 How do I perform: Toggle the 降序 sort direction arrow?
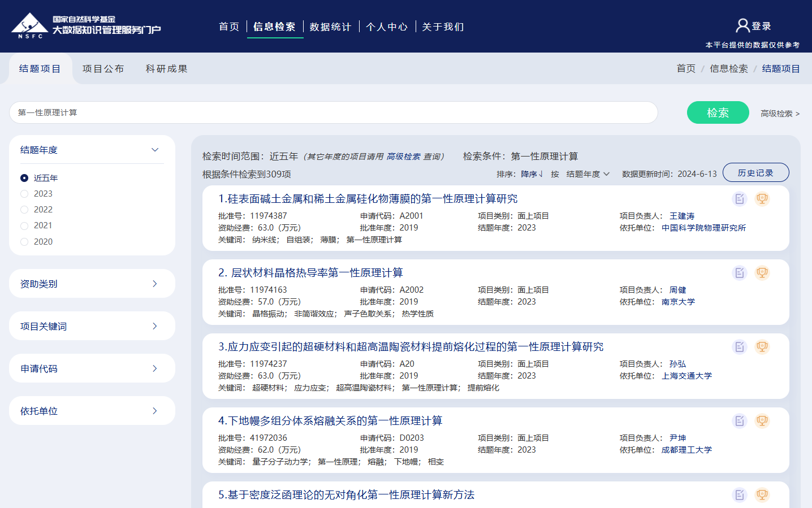(x=541, y=174)
